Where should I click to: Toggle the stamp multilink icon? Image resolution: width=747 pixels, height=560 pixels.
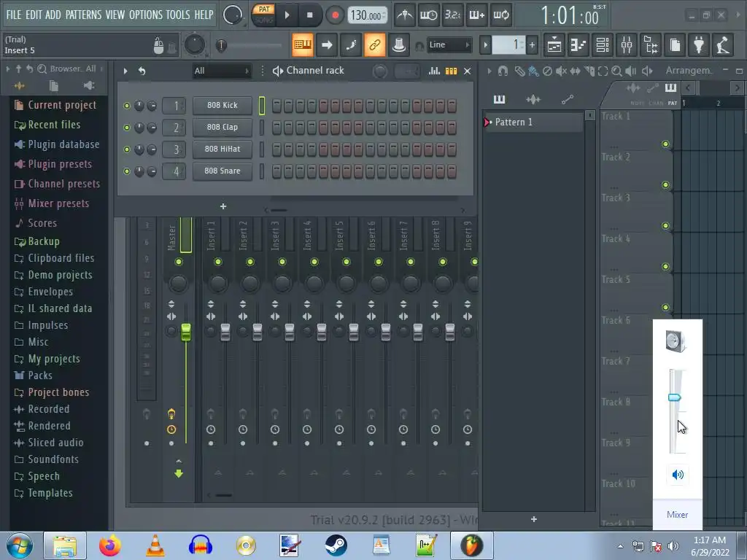coord(399,44)
